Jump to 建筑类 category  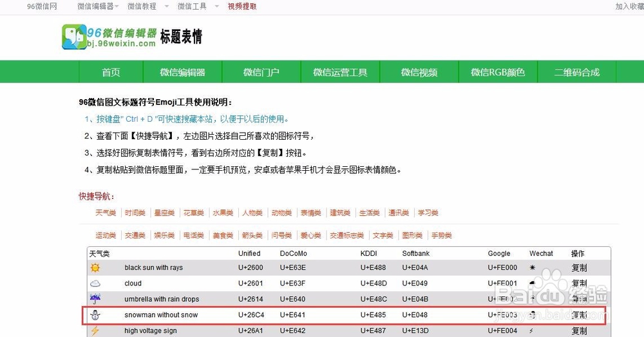pos(340,213)
